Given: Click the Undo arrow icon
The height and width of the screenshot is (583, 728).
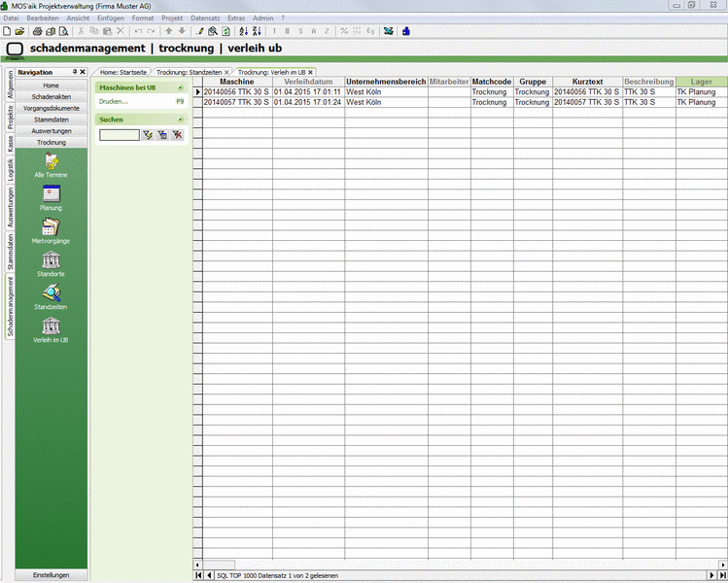Looking at the screenshot, I should click(138, 31).
